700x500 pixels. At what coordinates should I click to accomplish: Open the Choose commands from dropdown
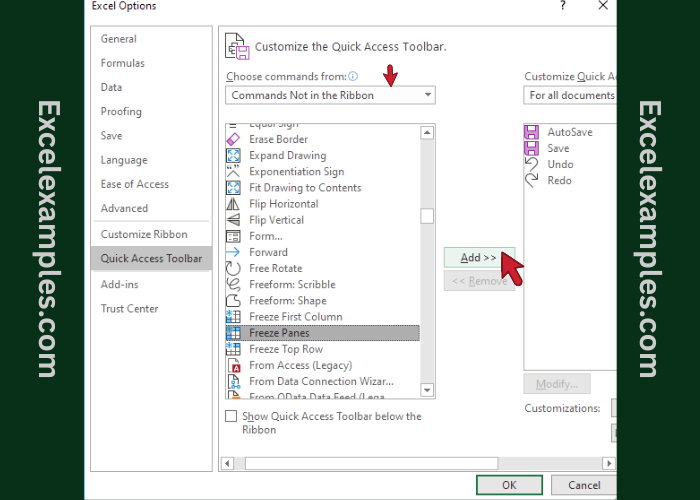pos(330,95)
